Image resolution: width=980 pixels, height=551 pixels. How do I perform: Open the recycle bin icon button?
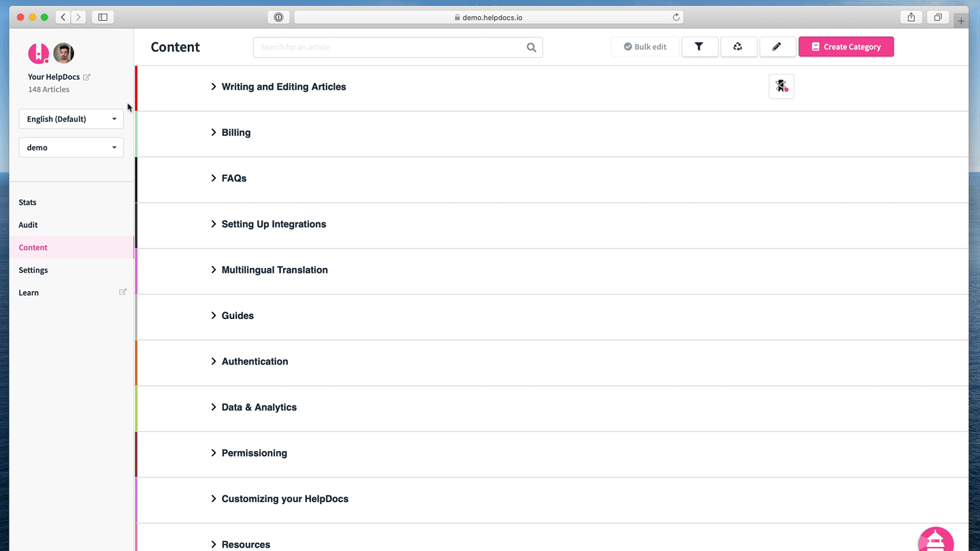point(738,47)
